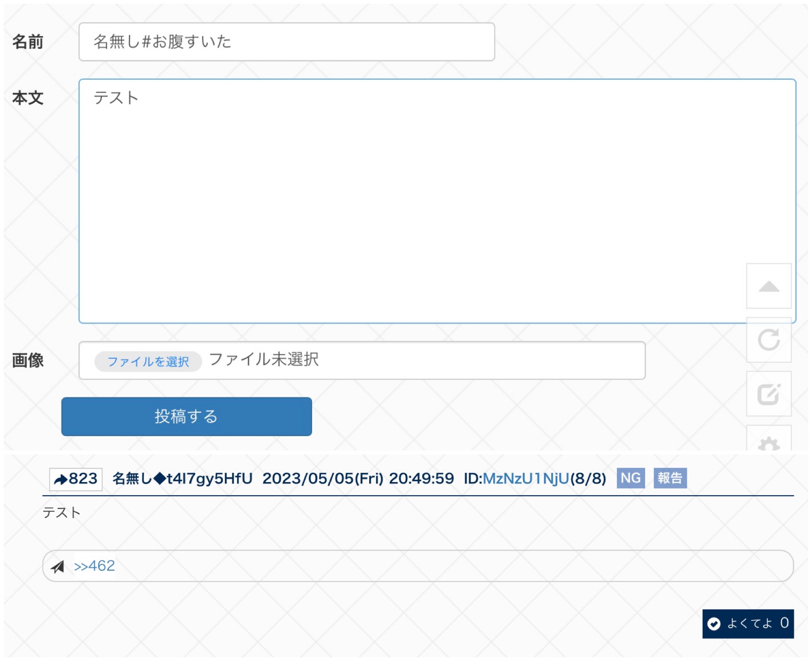Click the ファイルを選択 file chooser button

[148, 361]
